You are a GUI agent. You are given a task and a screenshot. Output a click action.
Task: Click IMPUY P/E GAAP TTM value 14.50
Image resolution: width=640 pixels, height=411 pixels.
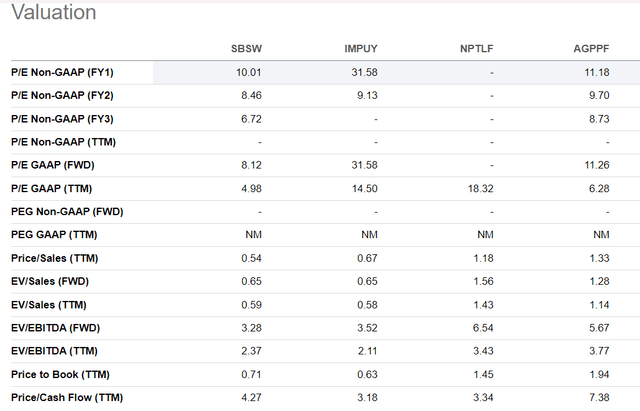click(365, 189)
